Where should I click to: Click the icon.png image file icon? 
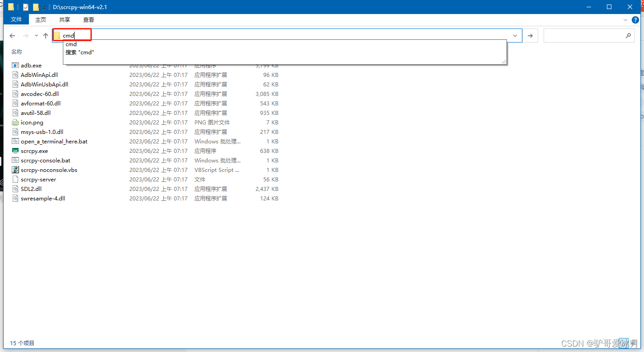click(x=15, y=123)
